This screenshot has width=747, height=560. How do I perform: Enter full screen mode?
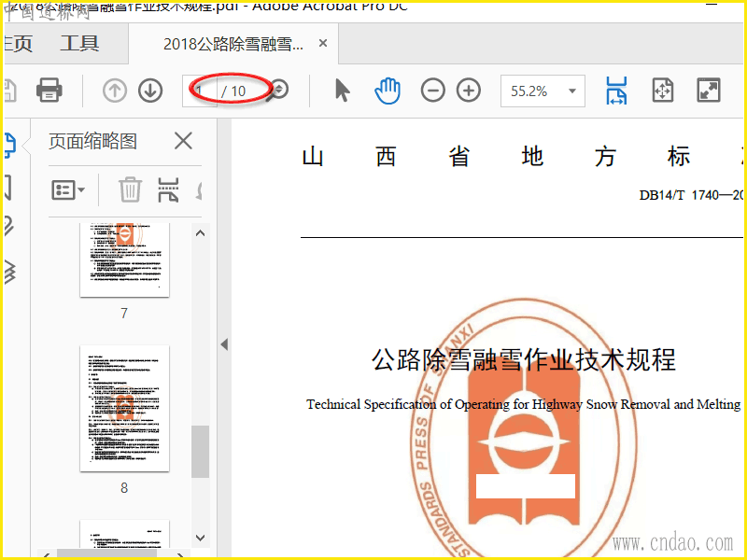click(709, 91)
